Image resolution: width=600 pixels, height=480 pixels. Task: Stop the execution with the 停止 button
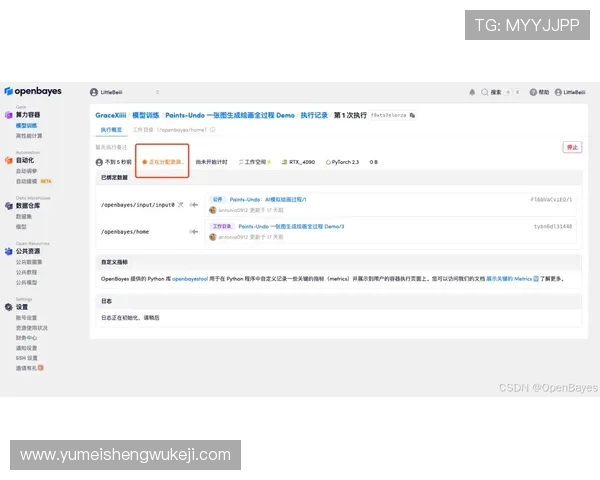tap(572, 147)
